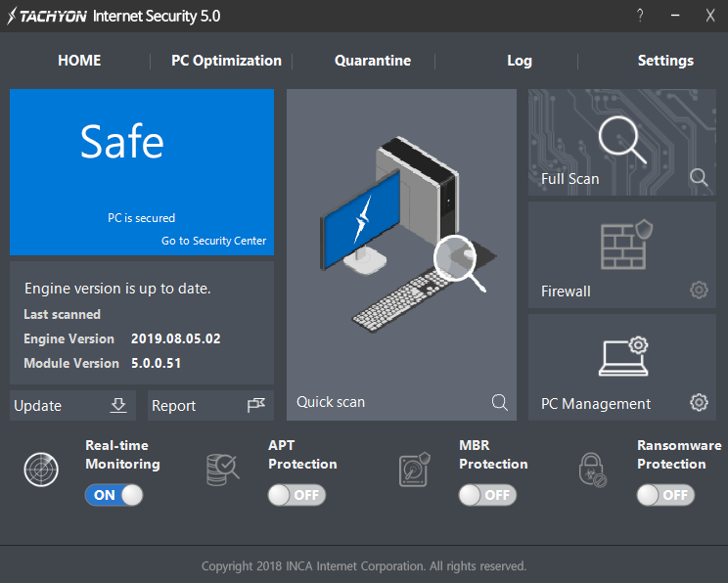Viewport: 728px width, 583px height.
Task: Open the PC Management tile
Action: (x=622, y=367)
